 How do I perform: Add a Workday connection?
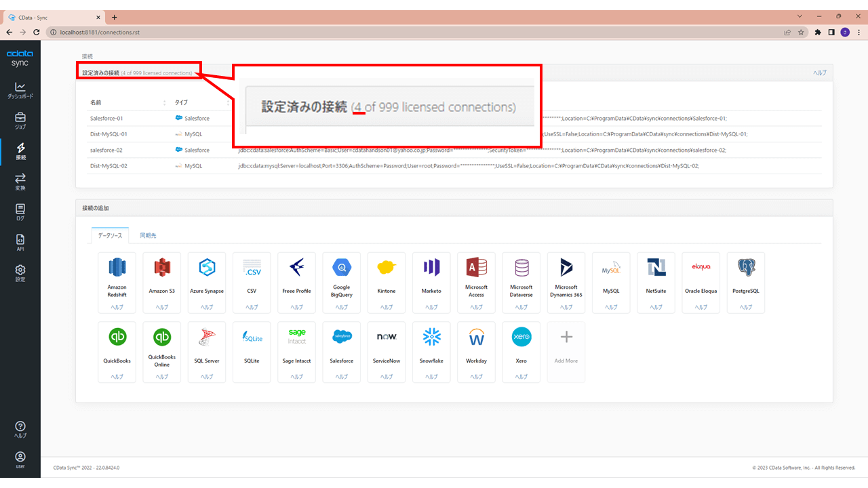pos(476,352)
